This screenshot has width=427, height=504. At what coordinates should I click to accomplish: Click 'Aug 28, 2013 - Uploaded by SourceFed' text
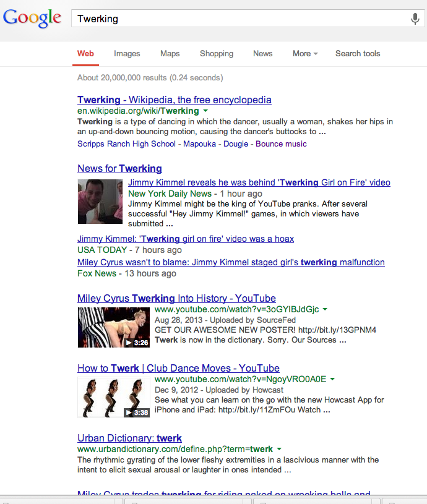(x=225, y=320)
